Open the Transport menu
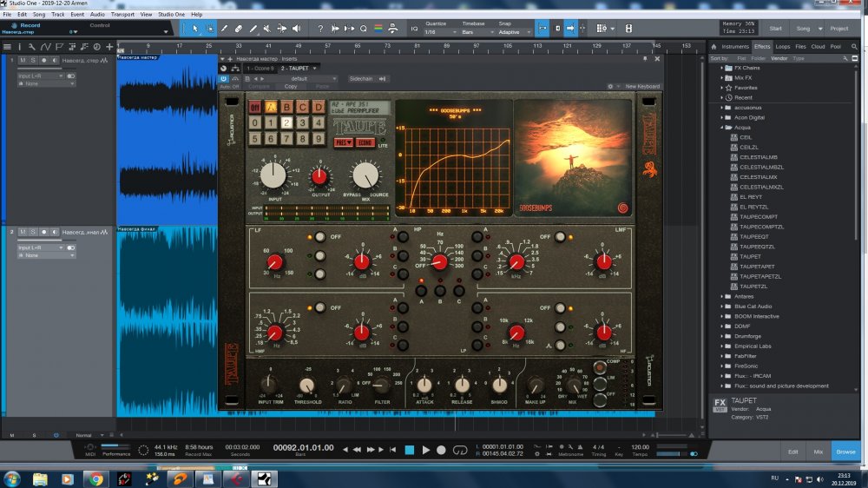This screenshot has height=488, width=868. pos(122,15)
